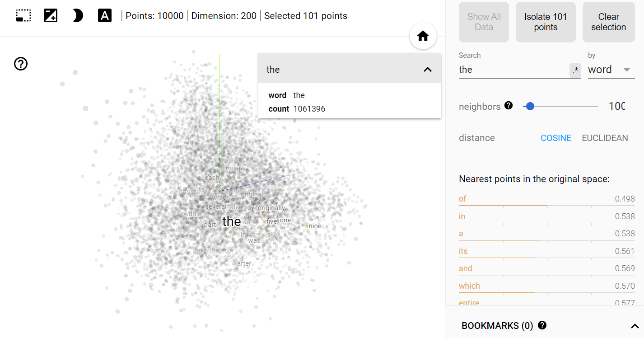644x338 pixels.
Task: Click the bookmarks help icon
Action: [x=542, y=325]
